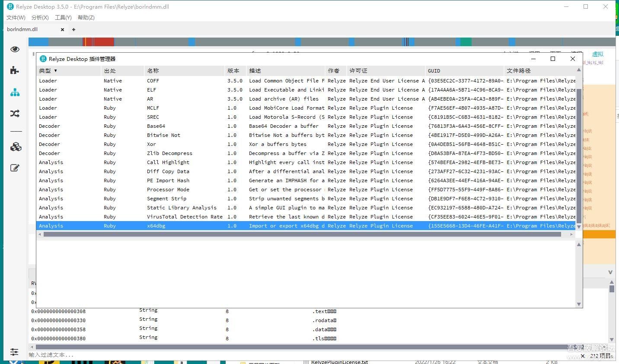619x364 pixels.
Task: Select the Xor decoder plugin row
Action: [x=306, y=144]
